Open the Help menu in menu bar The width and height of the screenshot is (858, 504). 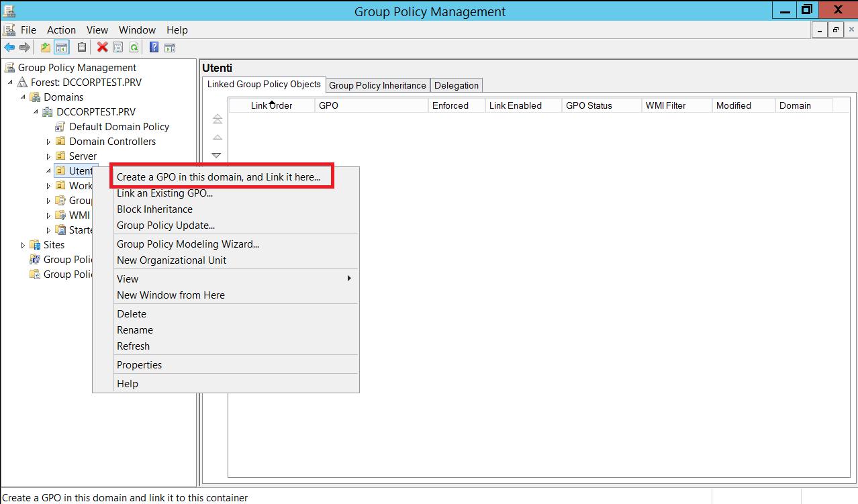[x=177, y=30]
